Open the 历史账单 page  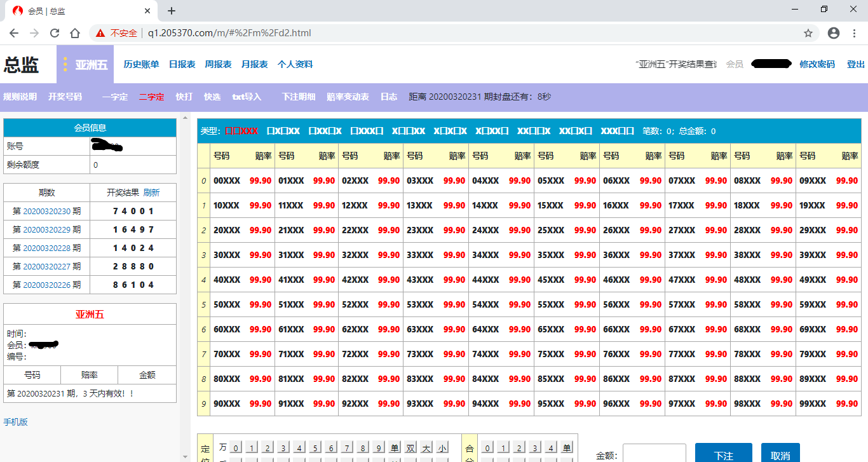click(x=141, y=64)
